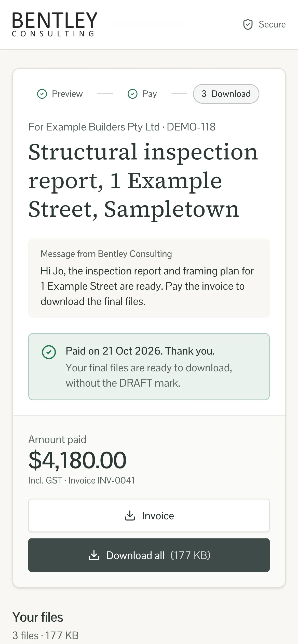Click the Bentley Consulting logo
The image size is (298, 644).
(x=55, y=24)
